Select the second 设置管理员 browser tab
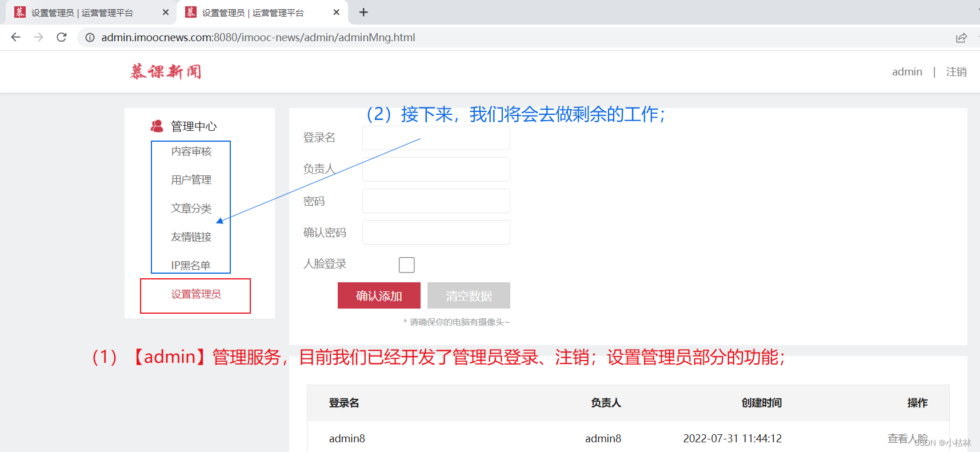This screenshot has height=452, width=980. 263,13
